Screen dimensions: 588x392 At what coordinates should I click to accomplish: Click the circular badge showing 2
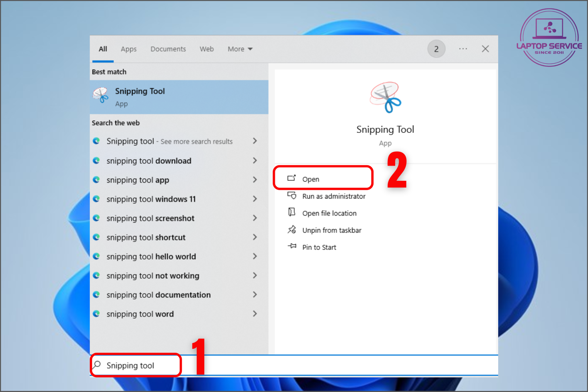pos(436,49)
